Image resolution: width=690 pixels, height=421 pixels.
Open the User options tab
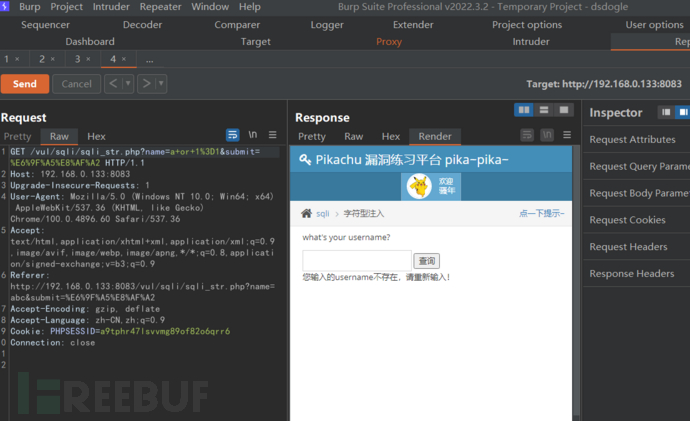(x=654, y=25)
